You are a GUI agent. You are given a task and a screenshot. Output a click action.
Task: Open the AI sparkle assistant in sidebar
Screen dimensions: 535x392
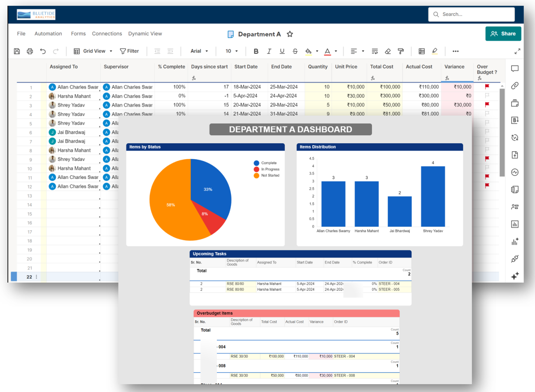[515, 276]
